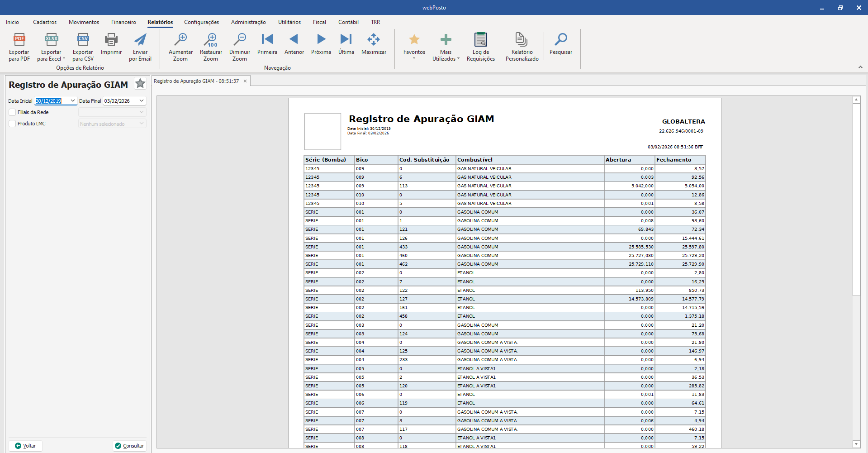
Task: Open the Log de Requisições
Action: click(480, 40)
